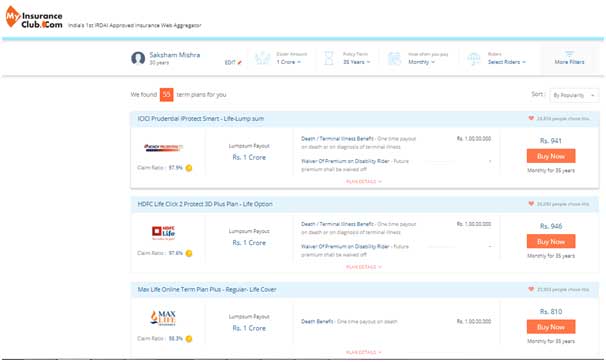The height and width of the screenshot is (362, 606).
Task: Open the More Filters panel
Action: coord(569,58)
